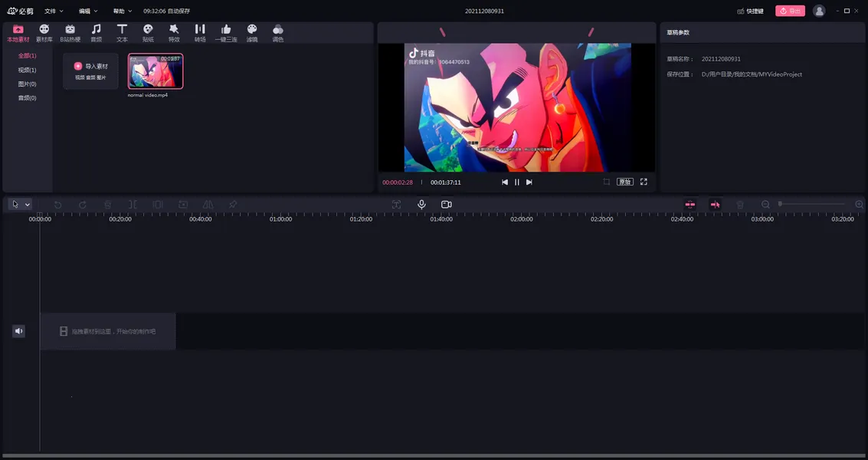Select the microphone voiceover recording icon
The width and height of the screenshot is (868, 460).
421,204
